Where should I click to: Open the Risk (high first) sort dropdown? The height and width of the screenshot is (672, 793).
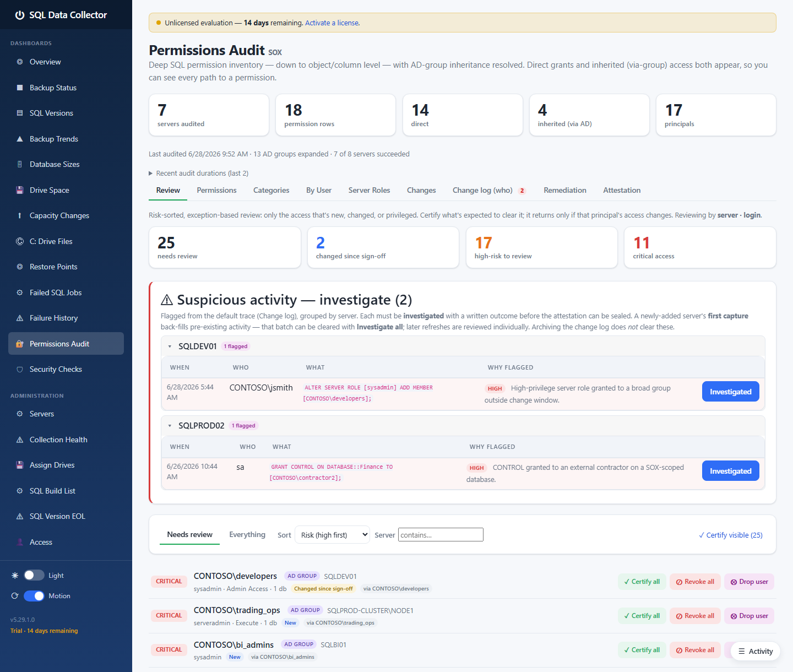pos(332,535)
